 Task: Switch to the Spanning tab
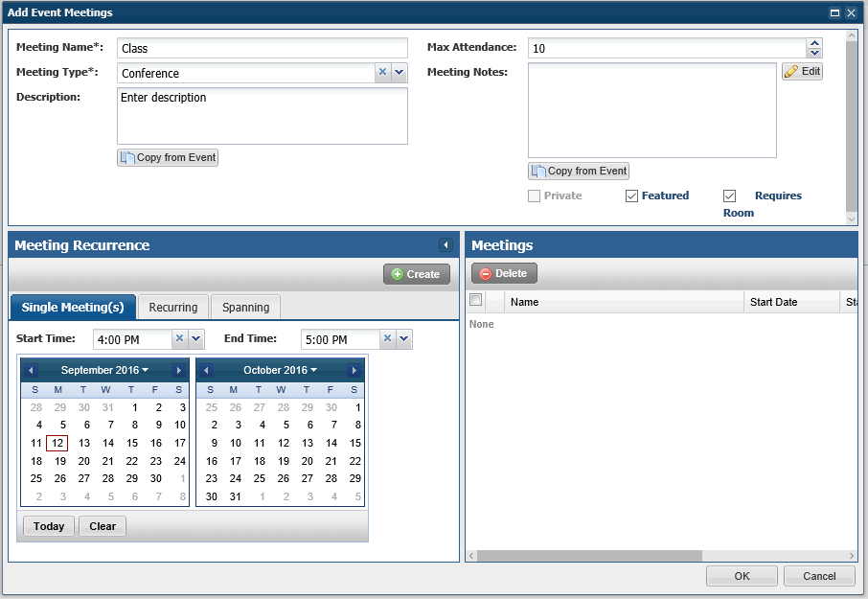coord(245,307)
